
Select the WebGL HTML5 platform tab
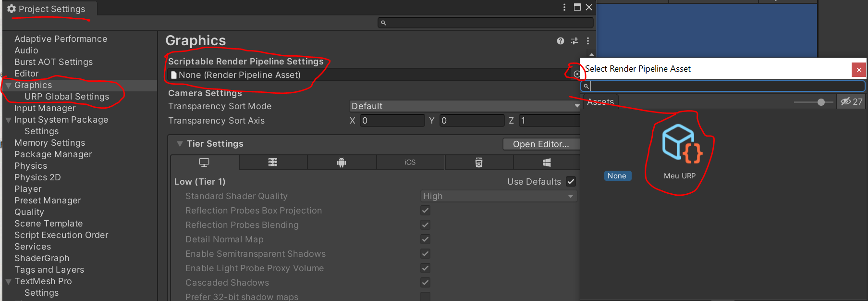click(479, 163)
